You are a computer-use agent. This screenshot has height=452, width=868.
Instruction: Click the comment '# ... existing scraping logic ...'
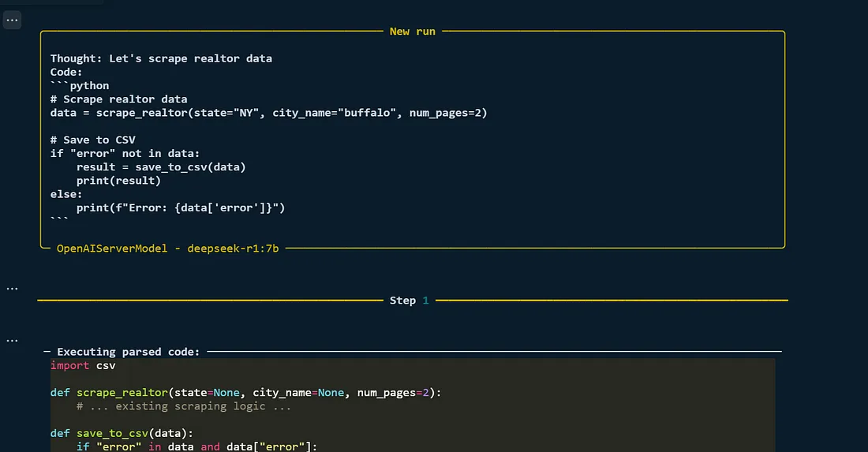[x=184, y=406]
